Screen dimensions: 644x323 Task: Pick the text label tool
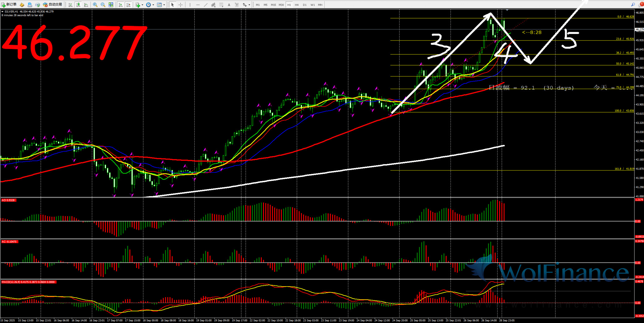pos(229,5)
